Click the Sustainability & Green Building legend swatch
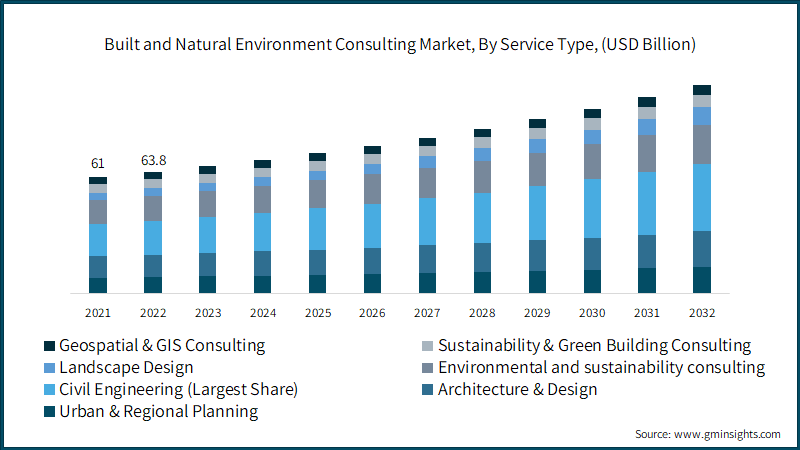800x450 pixels. point(428,346)
